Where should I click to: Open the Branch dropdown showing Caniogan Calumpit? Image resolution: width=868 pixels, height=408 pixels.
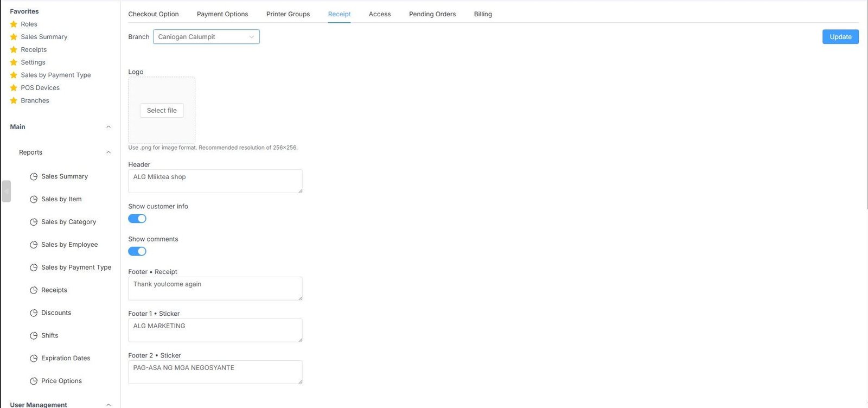point(206,37)
